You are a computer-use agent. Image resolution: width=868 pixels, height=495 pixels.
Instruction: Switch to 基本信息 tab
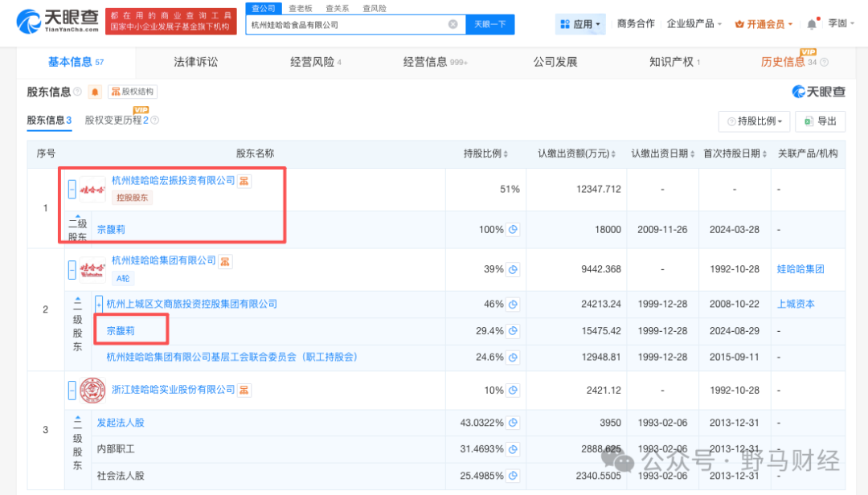[76, 62]
